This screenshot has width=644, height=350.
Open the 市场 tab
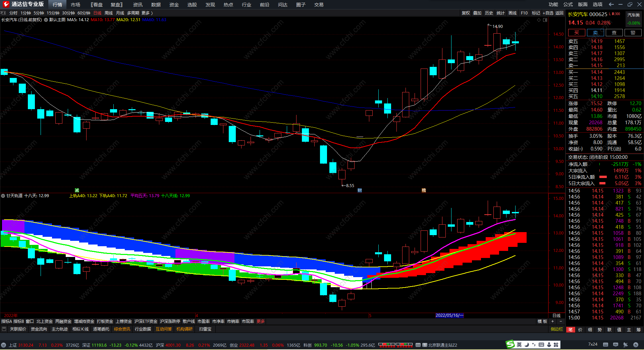75,5
